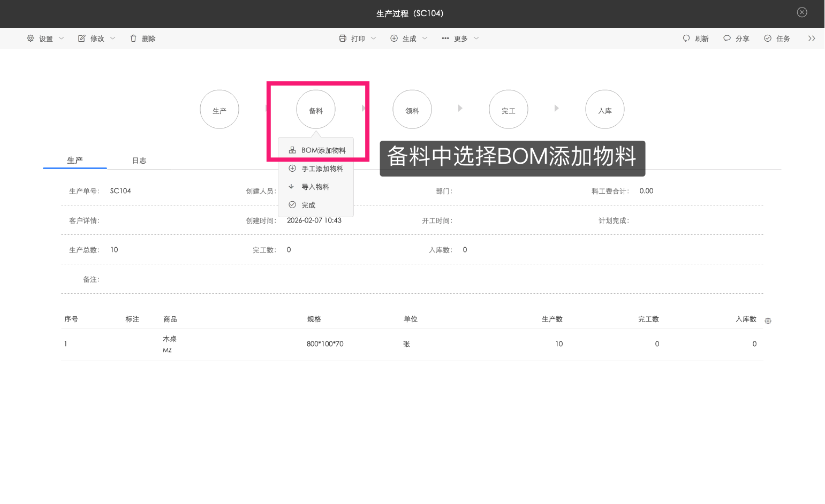Select 手工添加物料 menu option

coord(322,168)
